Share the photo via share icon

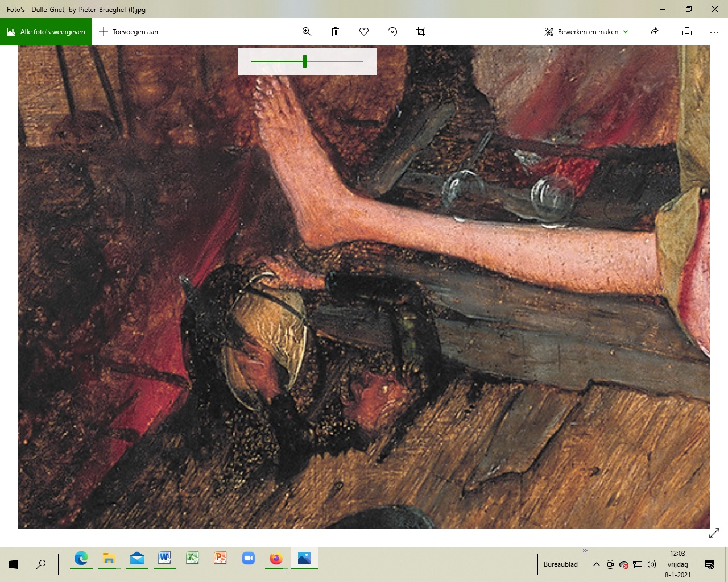click(654, 32)
